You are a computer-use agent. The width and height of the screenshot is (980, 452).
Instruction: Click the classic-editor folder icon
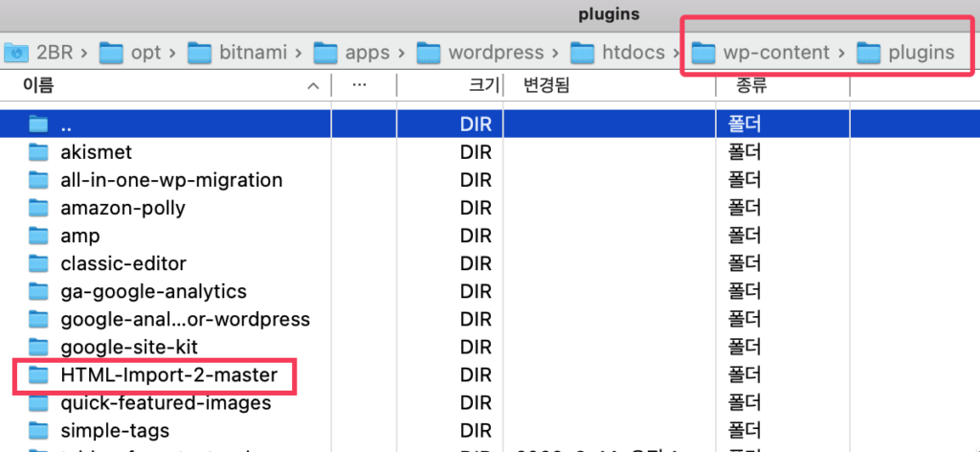pyautogui.click(x=38, y=263)
